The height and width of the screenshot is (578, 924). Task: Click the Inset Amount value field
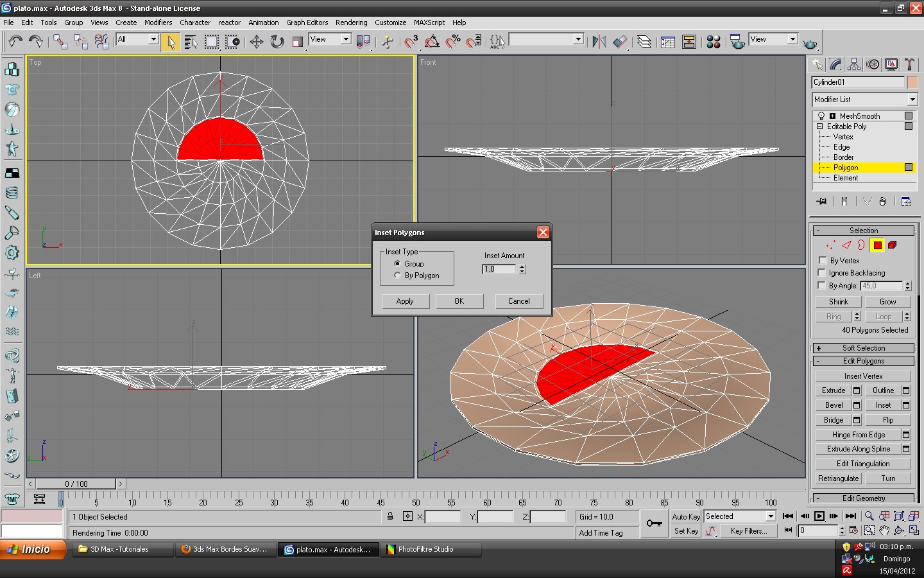click(499, 269)
